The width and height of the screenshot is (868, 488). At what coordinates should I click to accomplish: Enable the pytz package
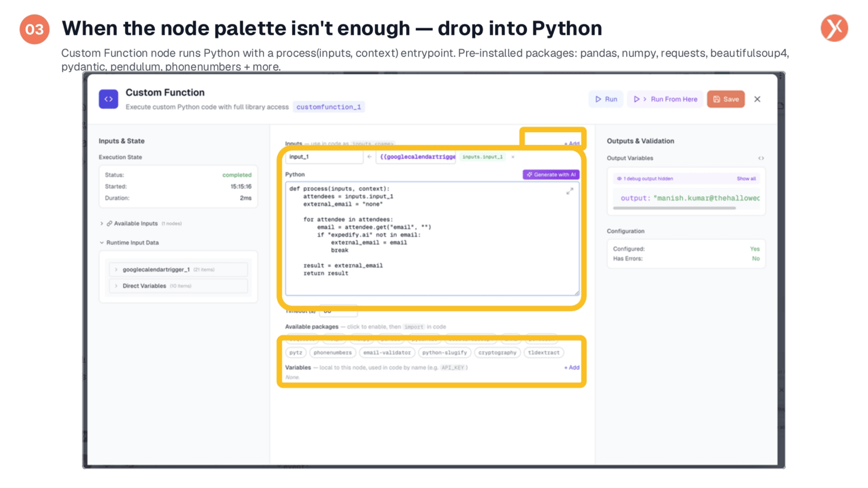pos(296,352)
